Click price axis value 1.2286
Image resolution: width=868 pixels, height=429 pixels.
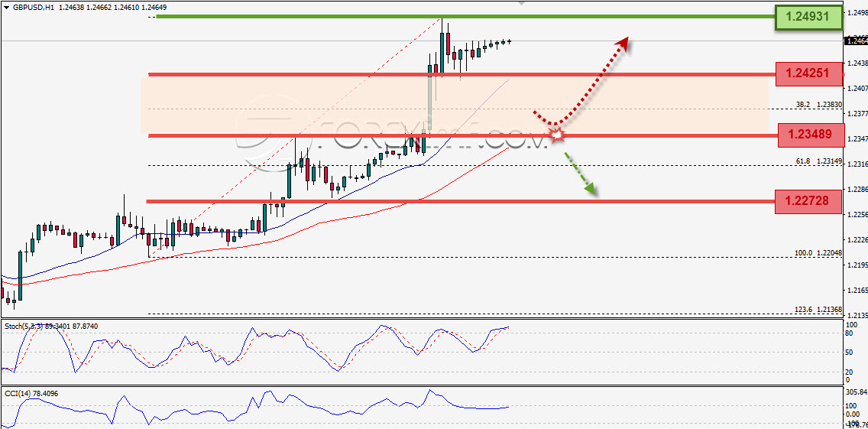857,189
